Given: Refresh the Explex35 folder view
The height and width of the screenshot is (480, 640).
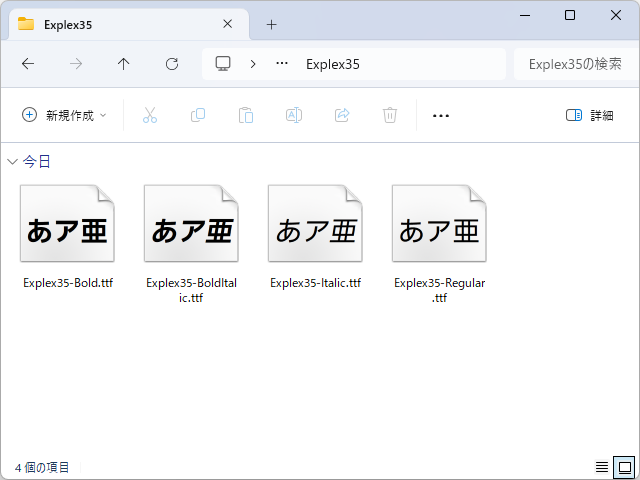Looking at the screenshot, I should [172, 64].
